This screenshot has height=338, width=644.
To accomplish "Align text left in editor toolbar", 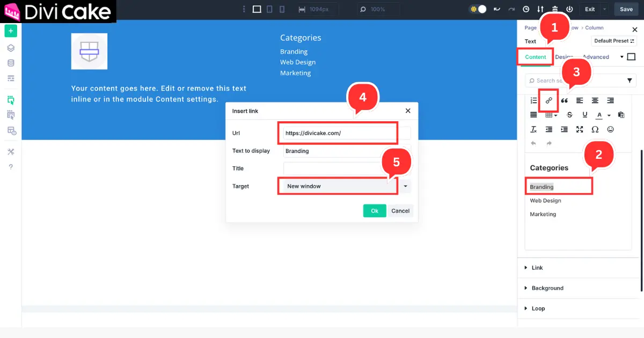I will pyautogui.click(x=580, y=100).
